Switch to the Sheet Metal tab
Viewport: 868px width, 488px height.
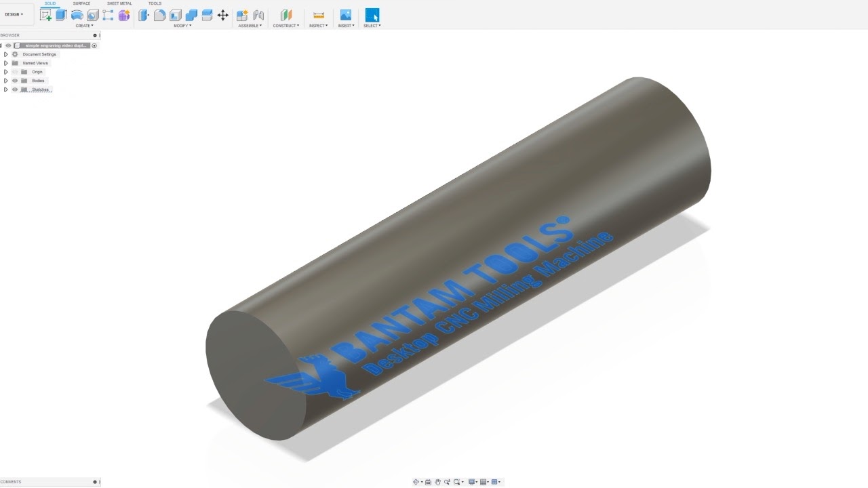click(119, 3)
